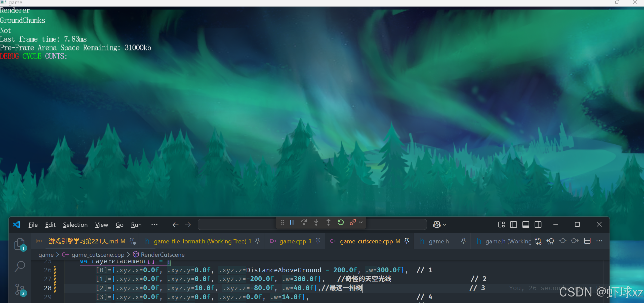
Task: Go back with navigation arrow
Action: point(176,225)
